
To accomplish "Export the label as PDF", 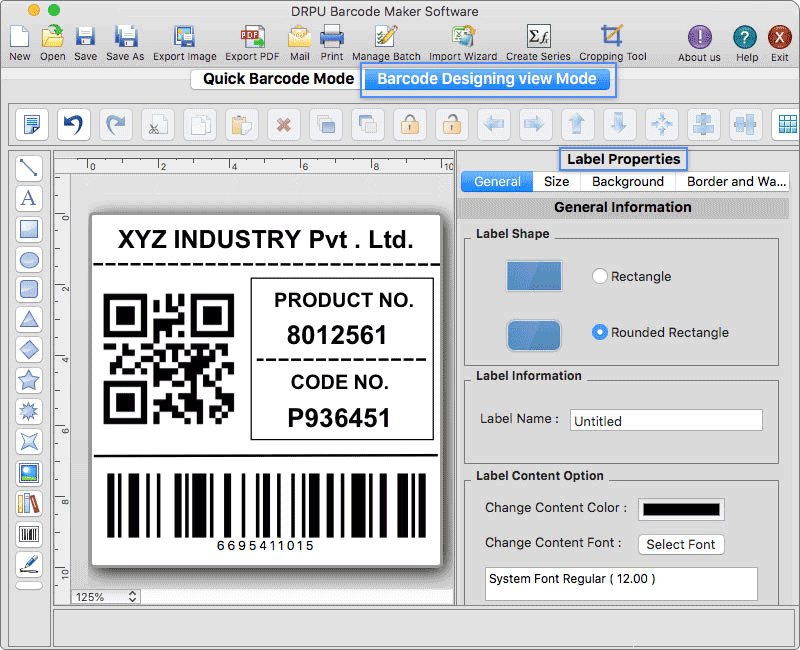I will (251, 40).
